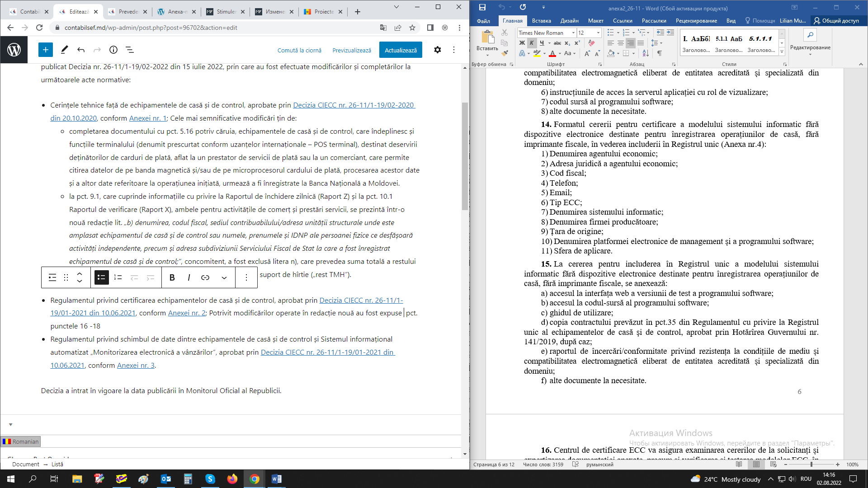The width and height of the screenshot is (868, 488).
Task: Open the Рецензирование tab in Word
Action: (696, 21)
